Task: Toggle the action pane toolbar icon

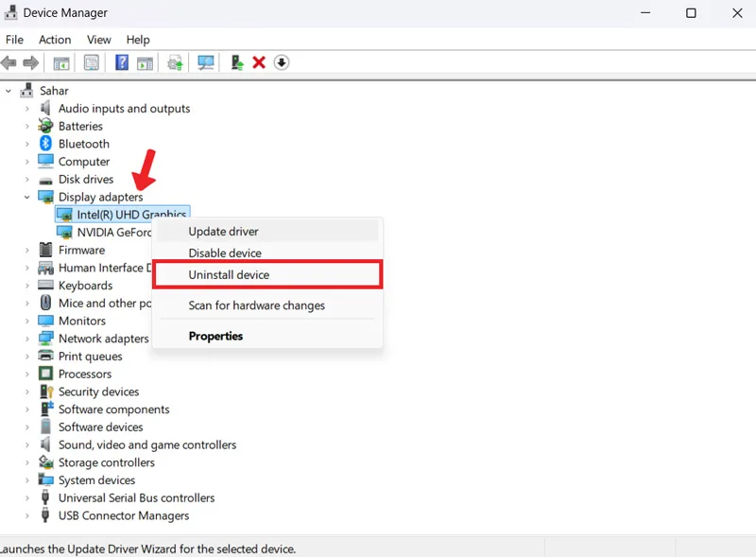Action: [x=145, y=62]
